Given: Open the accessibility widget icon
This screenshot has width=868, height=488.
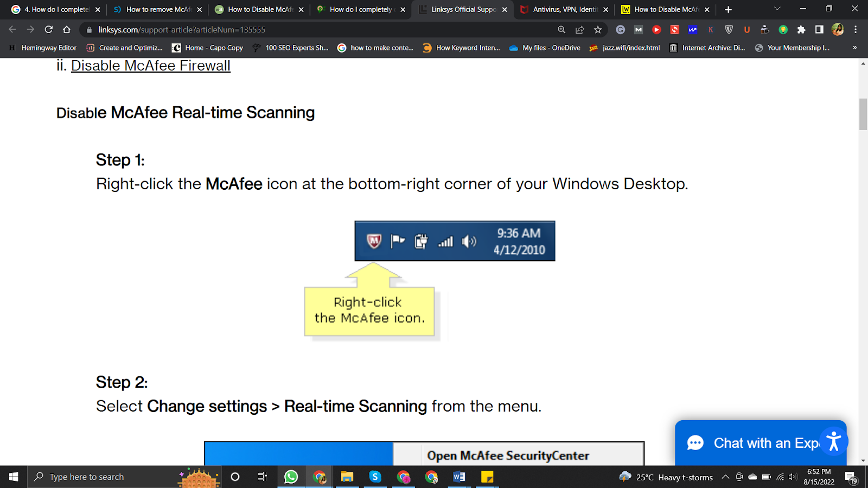Looking at the screenshot, I should point(834,441).
